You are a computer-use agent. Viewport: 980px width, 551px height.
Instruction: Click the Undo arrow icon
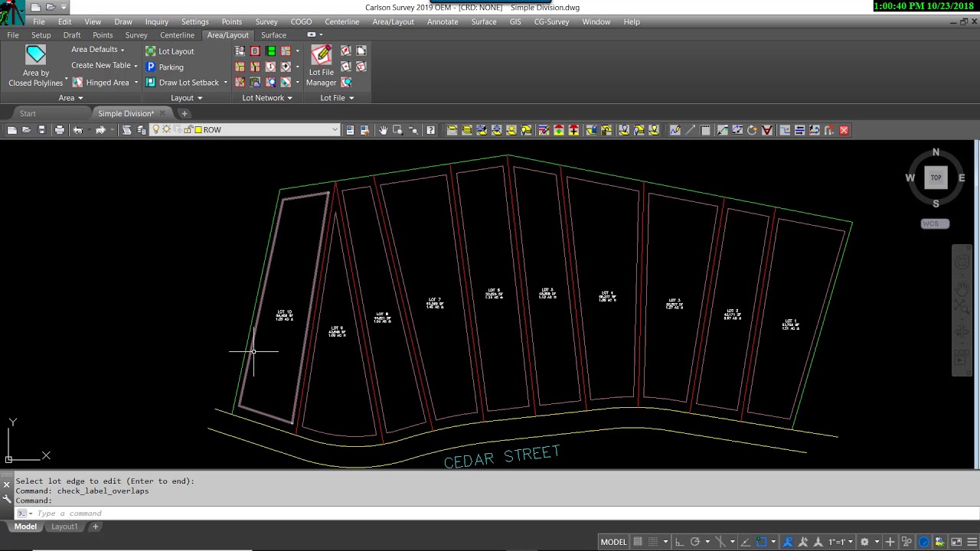77,130
